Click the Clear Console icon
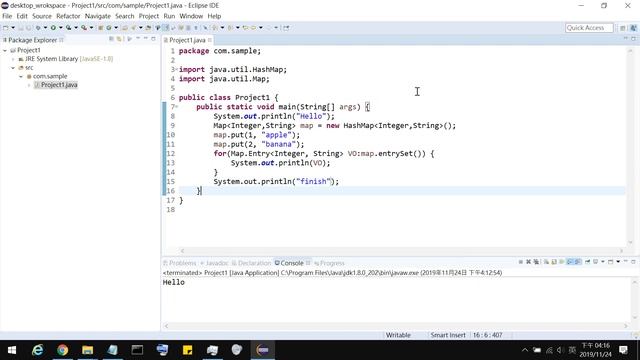640x360 pixels. coord(546,262)
